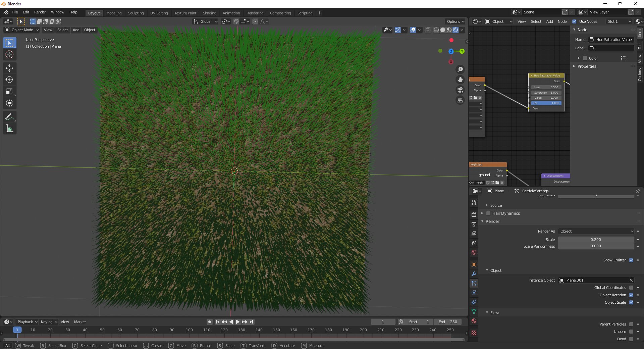Select the Move tool
The width and height of the screenshot is (644, 349).
(x=9, y=68)
